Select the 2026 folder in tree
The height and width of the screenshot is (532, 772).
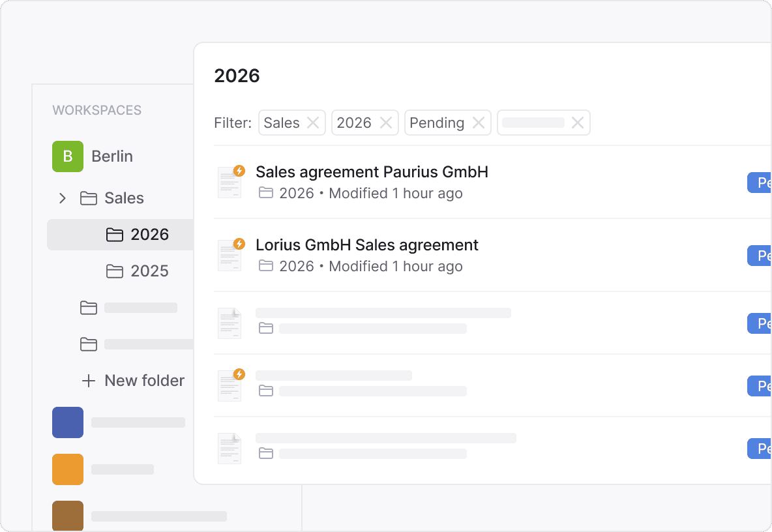[x=149, y=235]
